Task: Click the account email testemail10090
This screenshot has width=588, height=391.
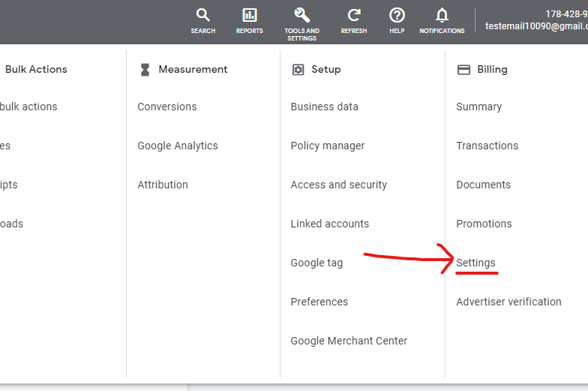Action: click(536, 26)
